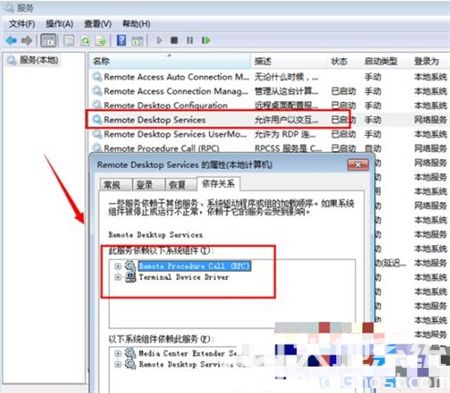Click 允许用户以交互... description cell
The height and width of the screenshot is (393, 450).
286,120
